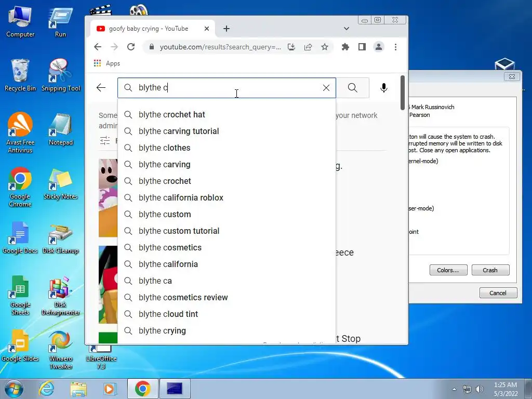
Task: Click the Chrome page vertical scrollbar
Action: click(x=403, y=92)
